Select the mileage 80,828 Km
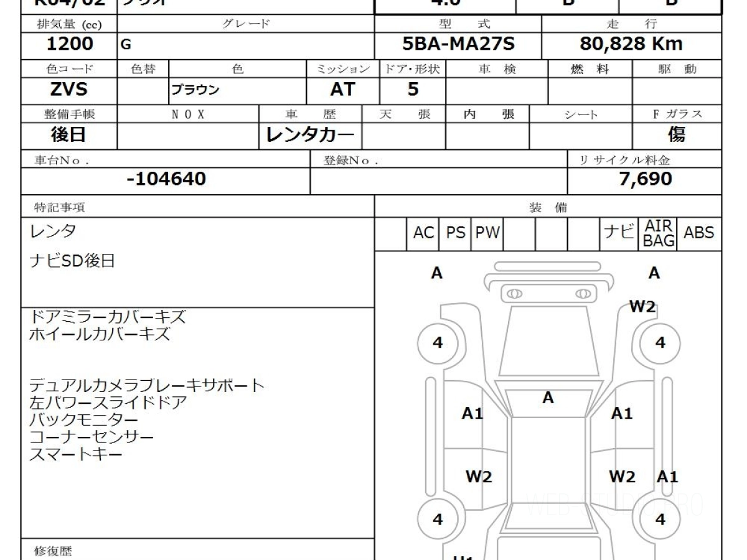747x560 pixels. pyautogui.click(x=631, y=44)
